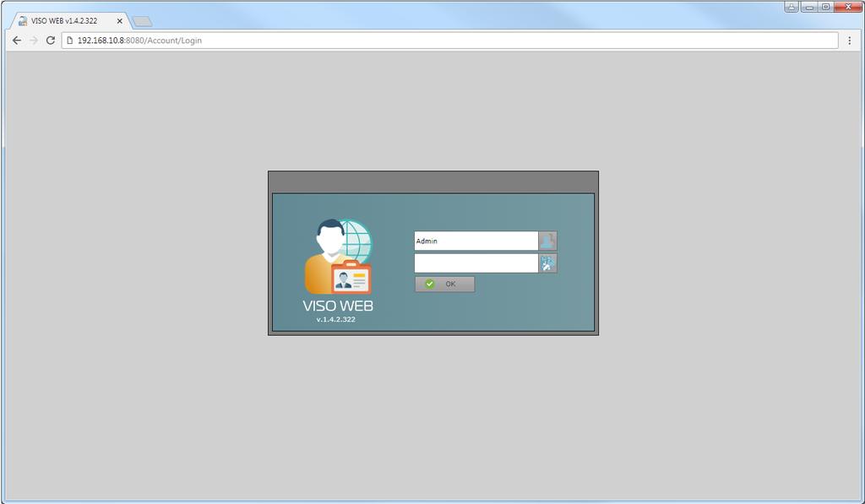
Task: Click the browser forward arrow
Action: 34,41
